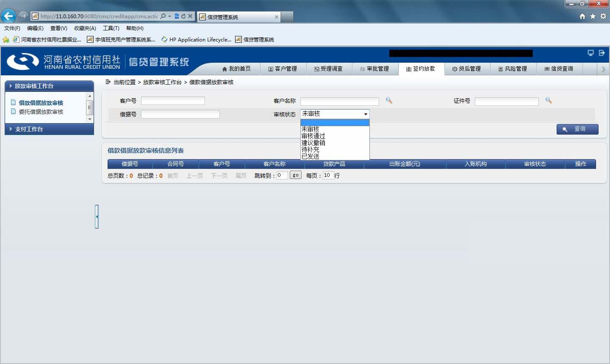Click the go button for page jump
The image size is (610, 364).
[x=295, y=175]
